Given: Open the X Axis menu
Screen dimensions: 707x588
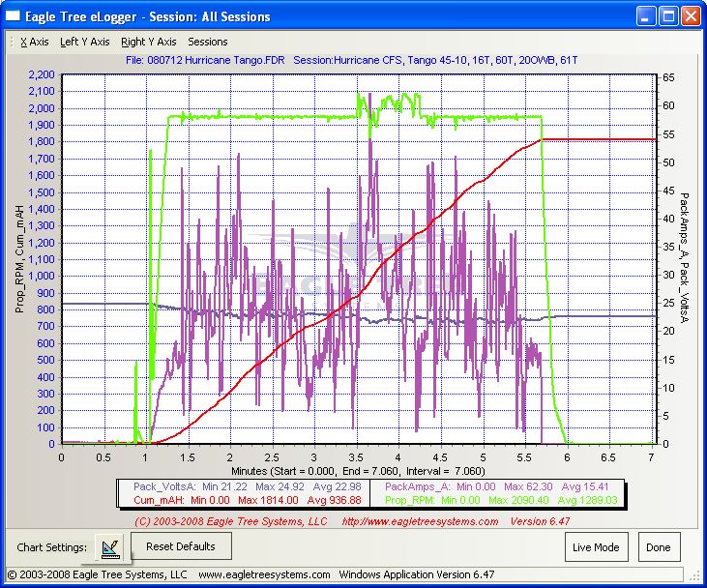Looking at the screenshot, I should point(34,42).
